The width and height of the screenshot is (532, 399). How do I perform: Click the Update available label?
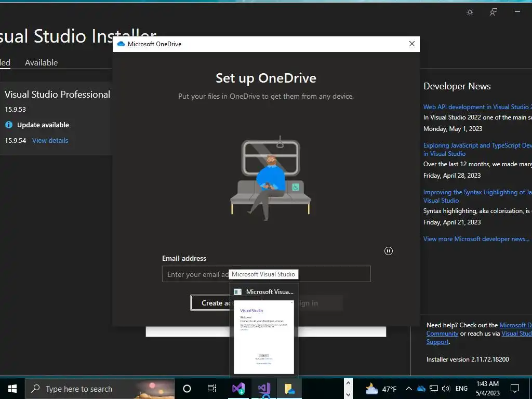pos(43,125)
